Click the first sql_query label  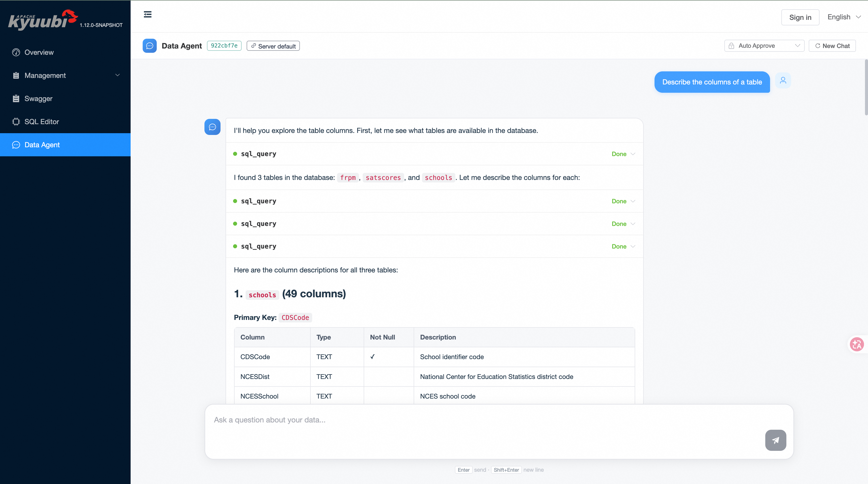(258, 154)
